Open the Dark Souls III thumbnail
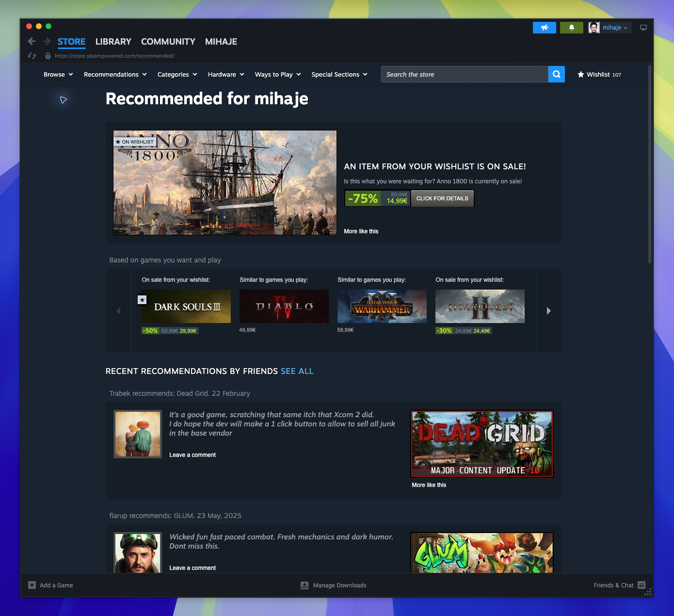The height and width of the screenshot is (616, 674). coord(186,306)
